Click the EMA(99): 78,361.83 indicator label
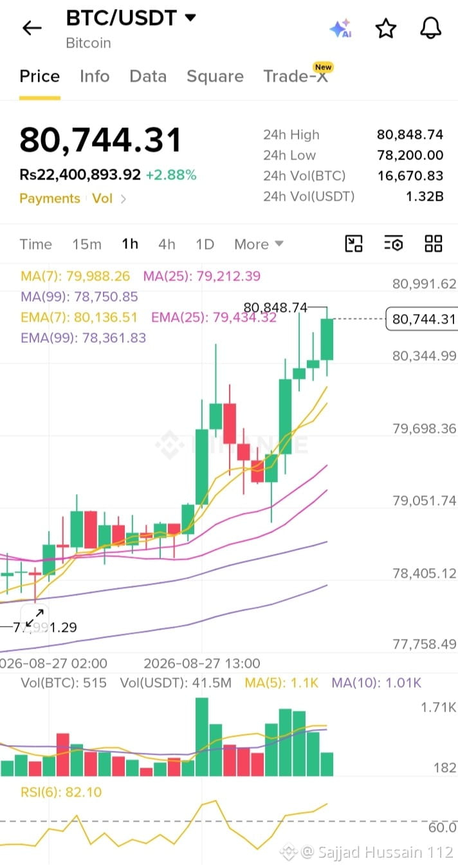458x868 pixels. [83, 338]
